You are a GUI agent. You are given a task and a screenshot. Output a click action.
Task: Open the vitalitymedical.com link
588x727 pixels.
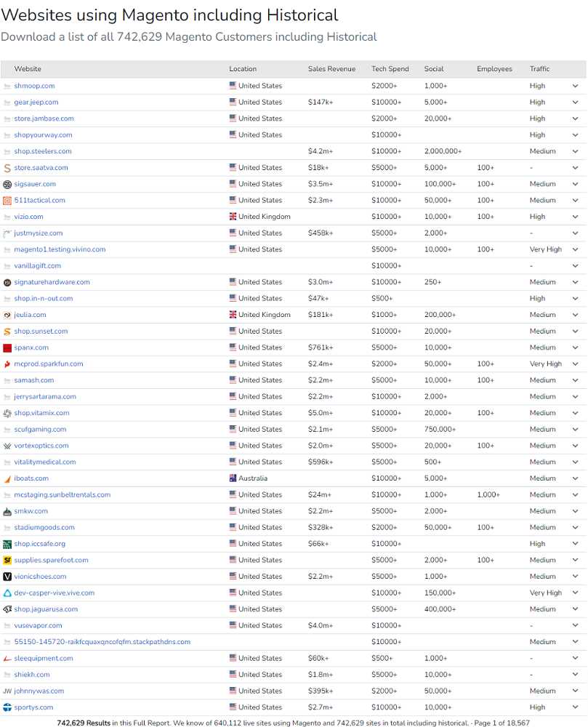(x=45, y=462)
